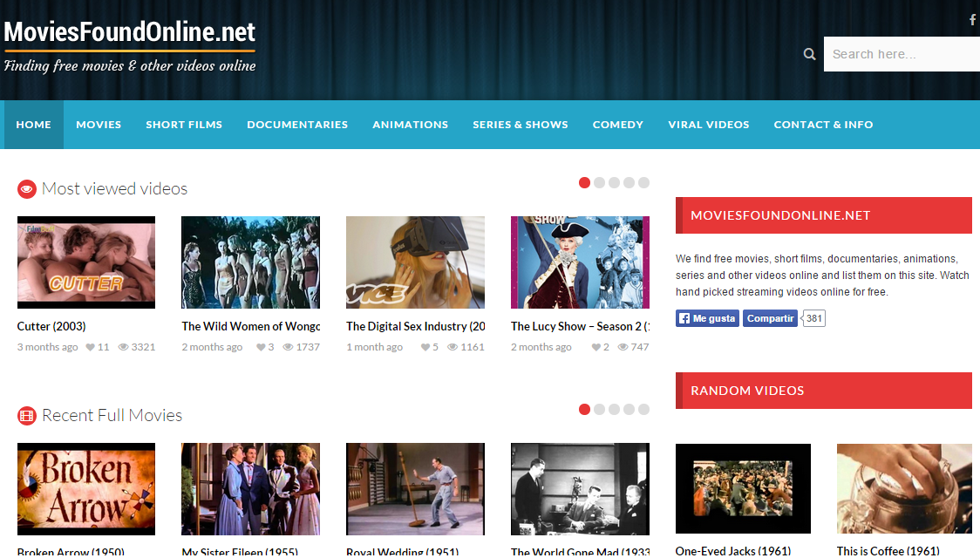Like The Lucy Show heart icon
The image size is (980, 558).
595,347
